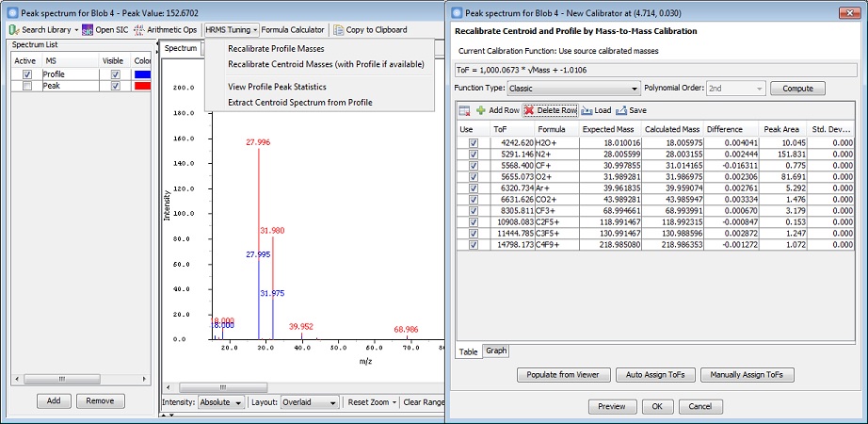Screen dimensions: 868x424
Task: Uncheck Use for the CF+ row
Action: pos(473,166)
